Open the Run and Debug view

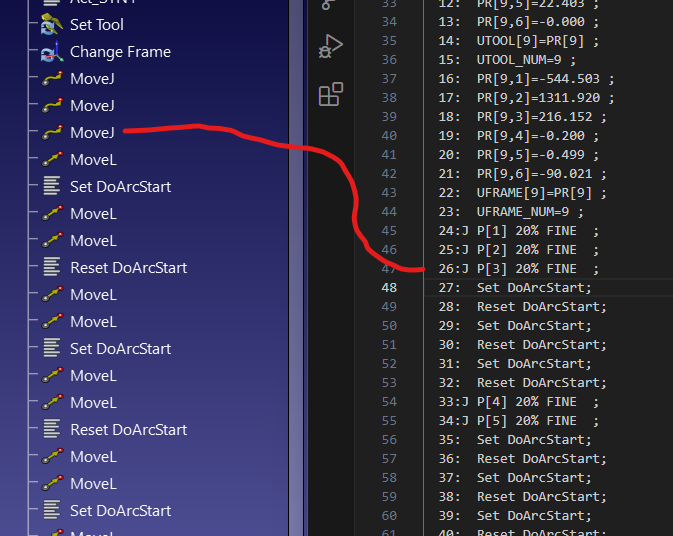click(330, 46)
